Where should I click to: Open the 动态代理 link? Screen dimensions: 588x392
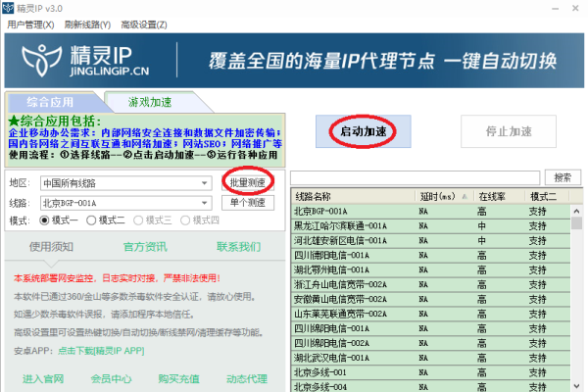coord(247,379)
